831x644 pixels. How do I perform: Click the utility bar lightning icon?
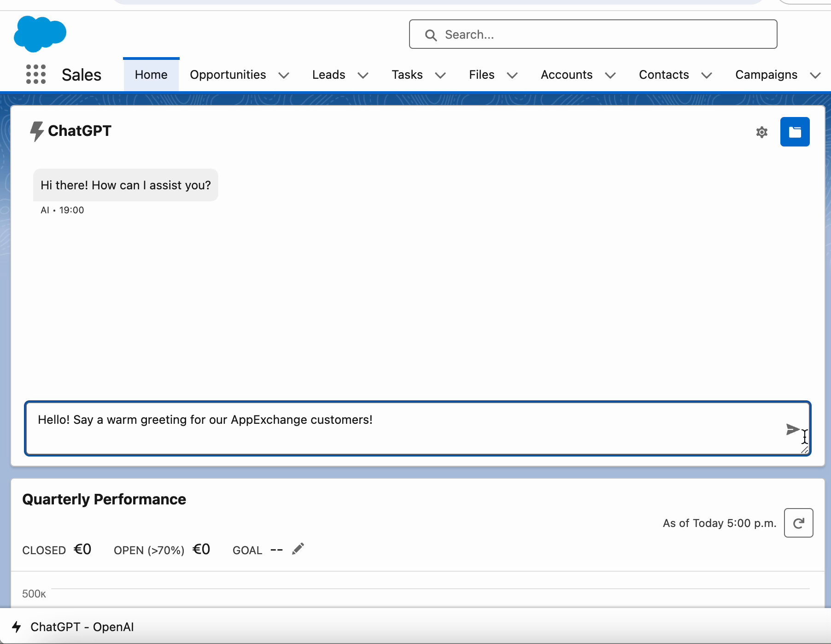(x=17, y=626)
